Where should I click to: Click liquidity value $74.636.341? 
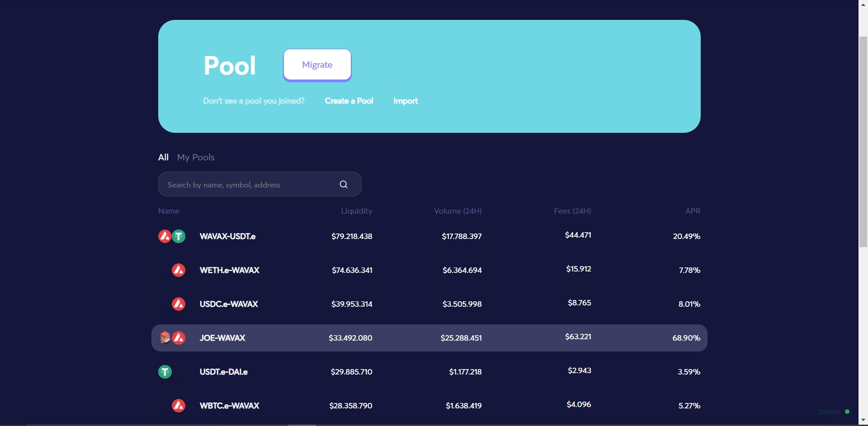[x=352, y=270]
